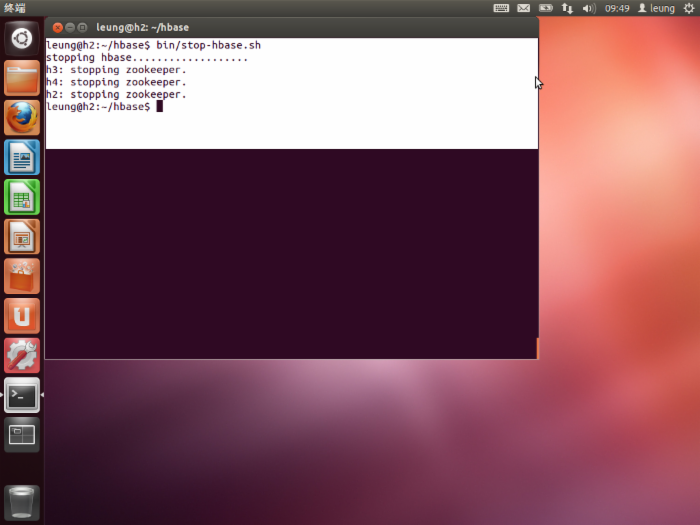Click the terminal title leung@h2: ~/hbase
The image size is (700, 525).
click(142, 28)
